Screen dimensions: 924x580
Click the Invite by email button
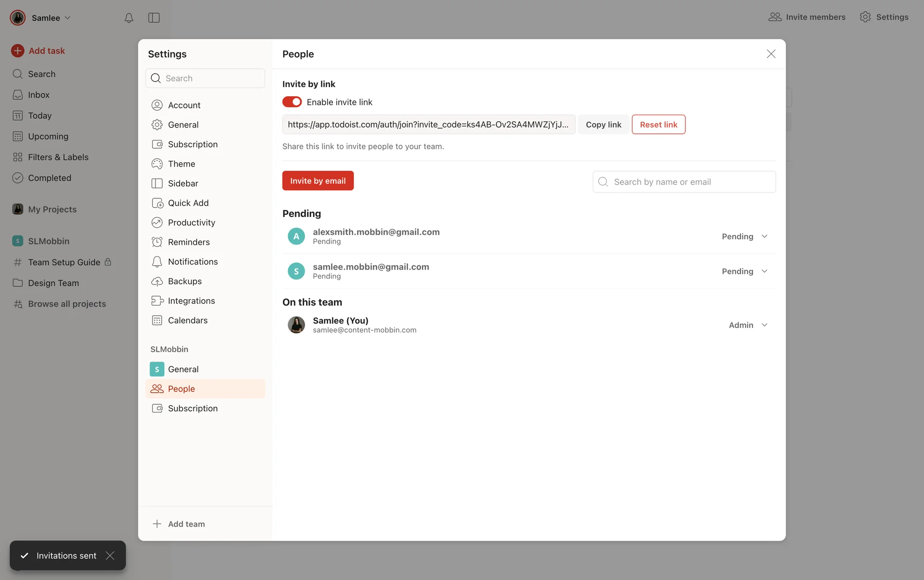click(x=318, y=181)
